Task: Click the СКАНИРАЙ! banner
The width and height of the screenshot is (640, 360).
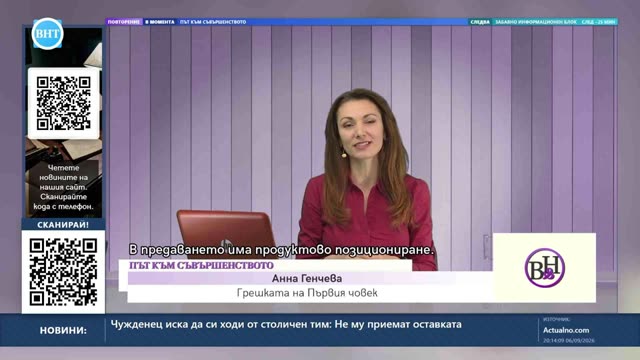Action: pos(63,224)
